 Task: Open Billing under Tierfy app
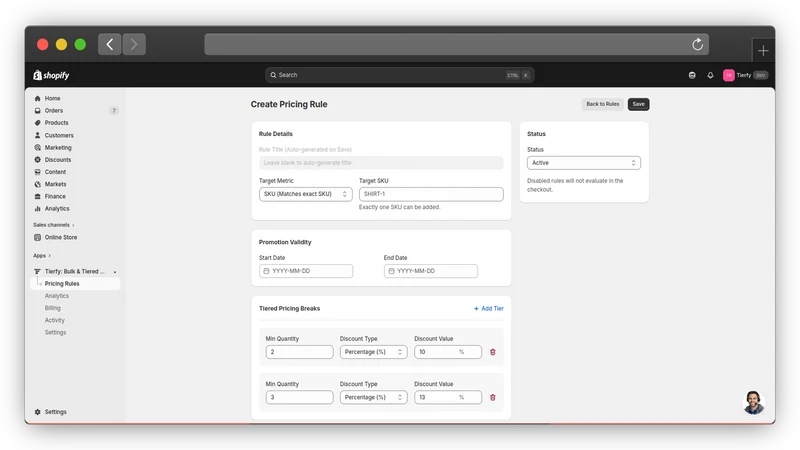53,308
